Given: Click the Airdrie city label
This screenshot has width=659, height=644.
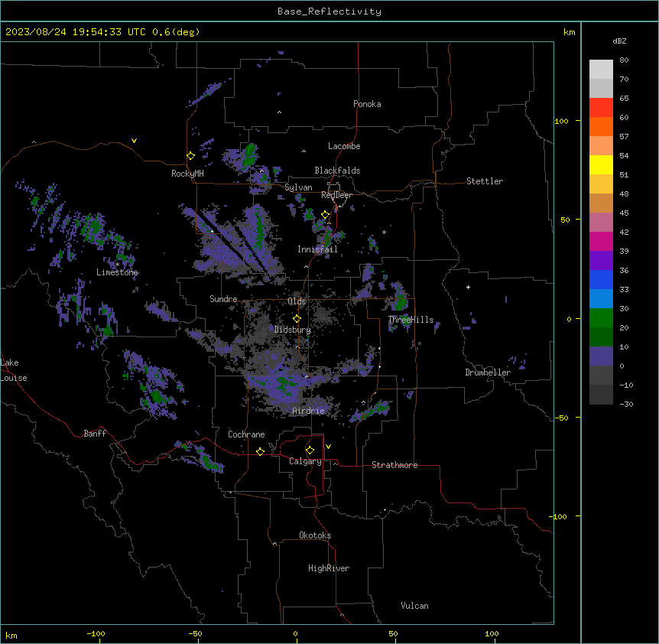Looking at the screenshot, I should point(308,411).
